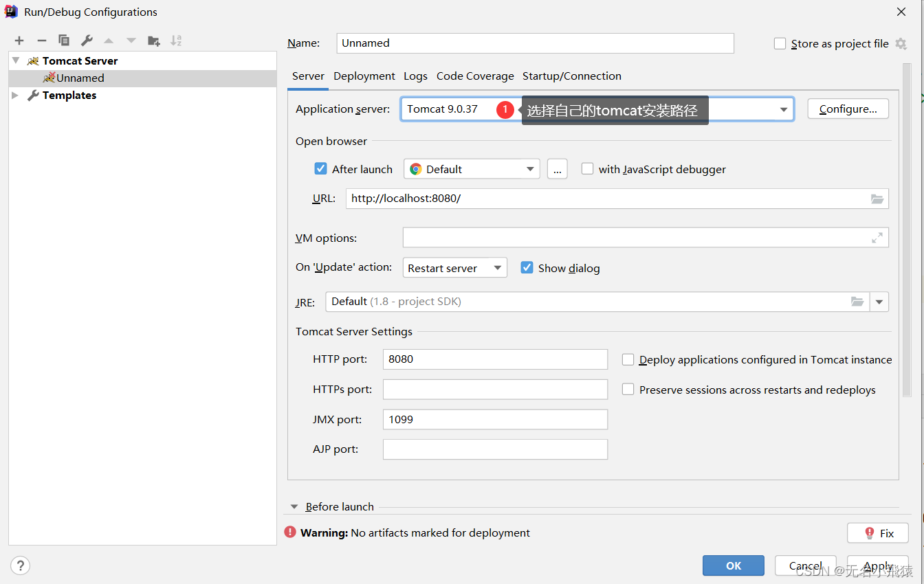Image resolution: width=924 pixels, height=584 pixels.
Task: Move configuration up arrow icon
Action: tap(109, 41)
